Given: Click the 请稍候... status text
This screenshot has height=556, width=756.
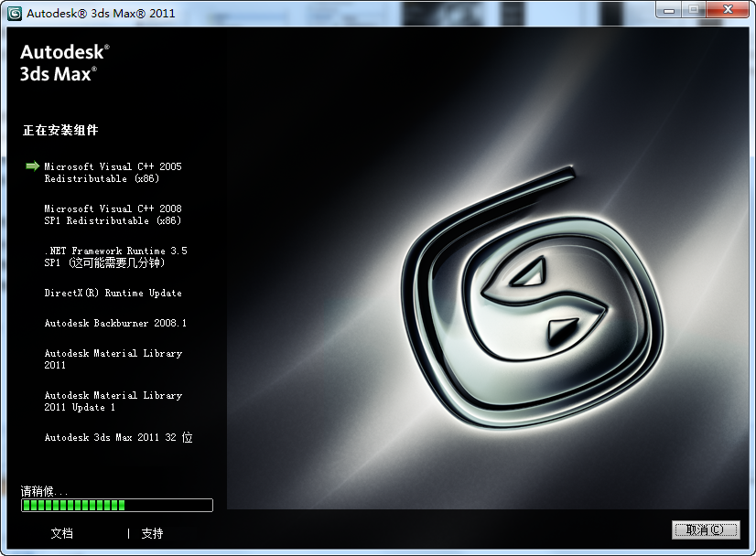Looking at the screenshot, I should (45, 491).
